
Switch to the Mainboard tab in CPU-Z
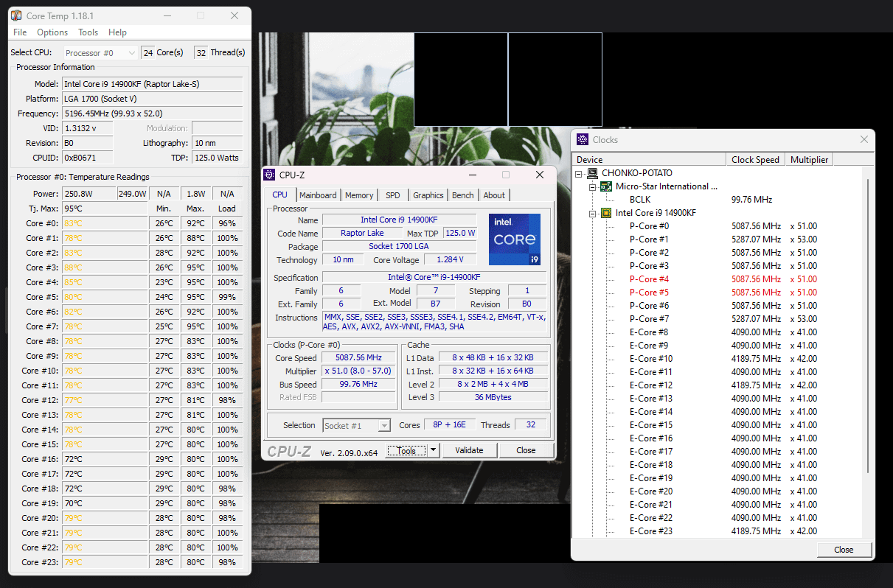tap(318, 195)
